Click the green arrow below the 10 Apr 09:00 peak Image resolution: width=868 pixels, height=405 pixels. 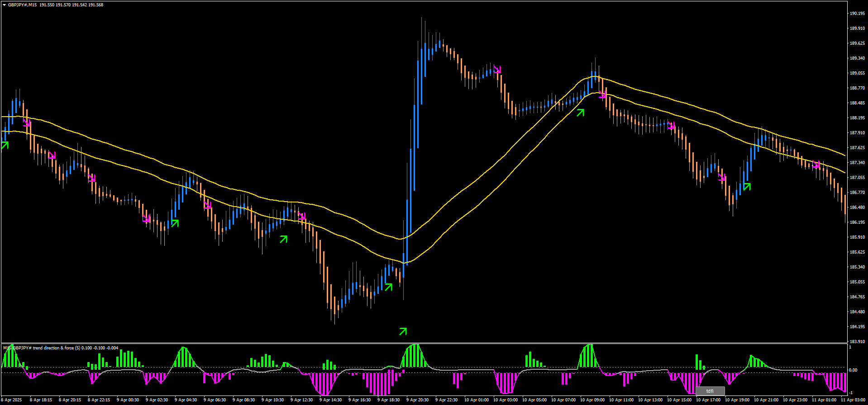580,113
